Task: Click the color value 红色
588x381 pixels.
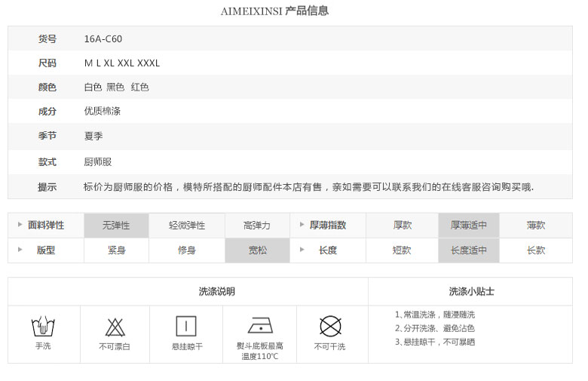Action: [140, 87]
